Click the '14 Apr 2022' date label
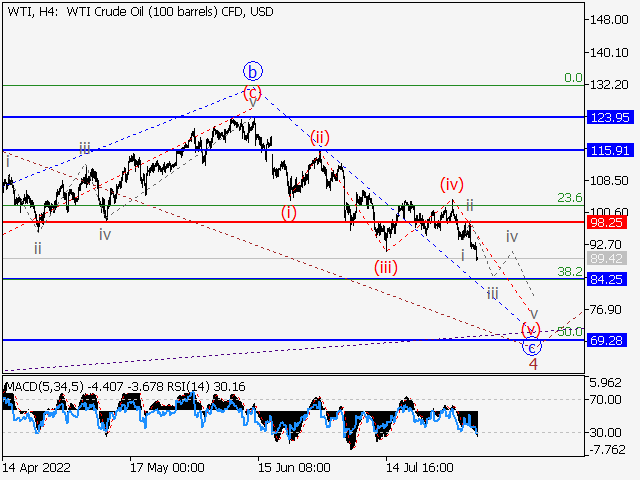This screenshot has width=640, height=480. click(x=37, y=467)
